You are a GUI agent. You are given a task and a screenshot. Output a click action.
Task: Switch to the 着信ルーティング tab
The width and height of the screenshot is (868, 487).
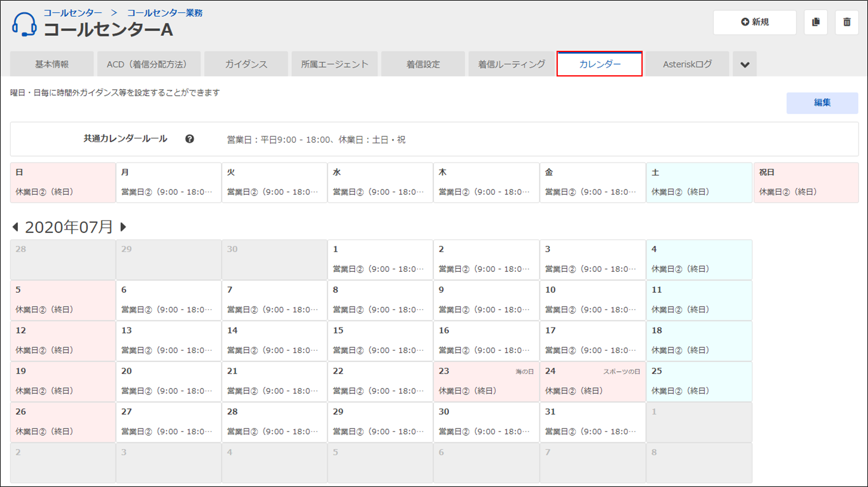coord(511,65)
